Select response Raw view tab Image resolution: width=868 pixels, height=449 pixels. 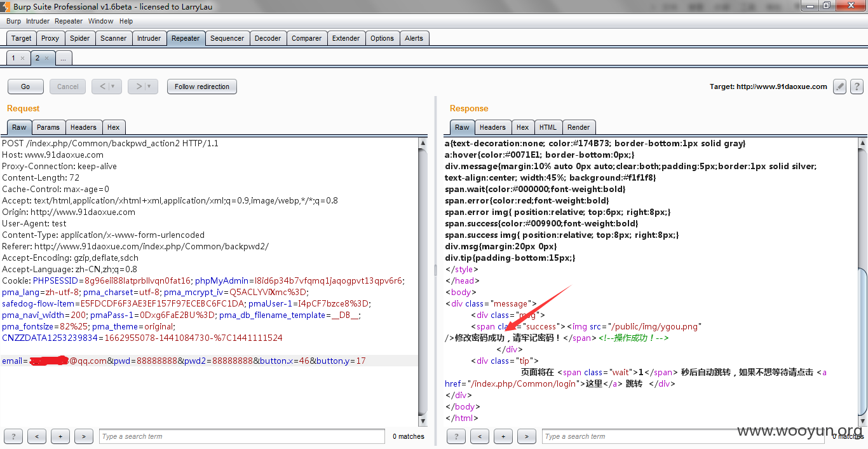[462, 127]
